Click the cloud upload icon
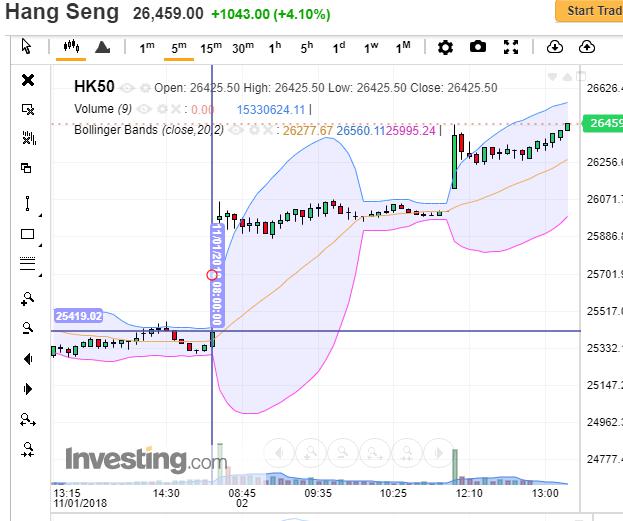623x521 pixels. click(586, 47)
